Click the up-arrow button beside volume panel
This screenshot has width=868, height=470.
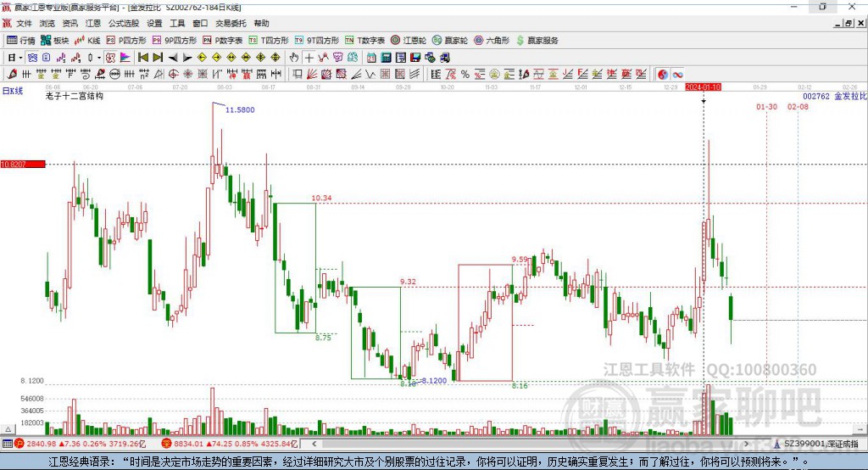(x=8, y=429)
